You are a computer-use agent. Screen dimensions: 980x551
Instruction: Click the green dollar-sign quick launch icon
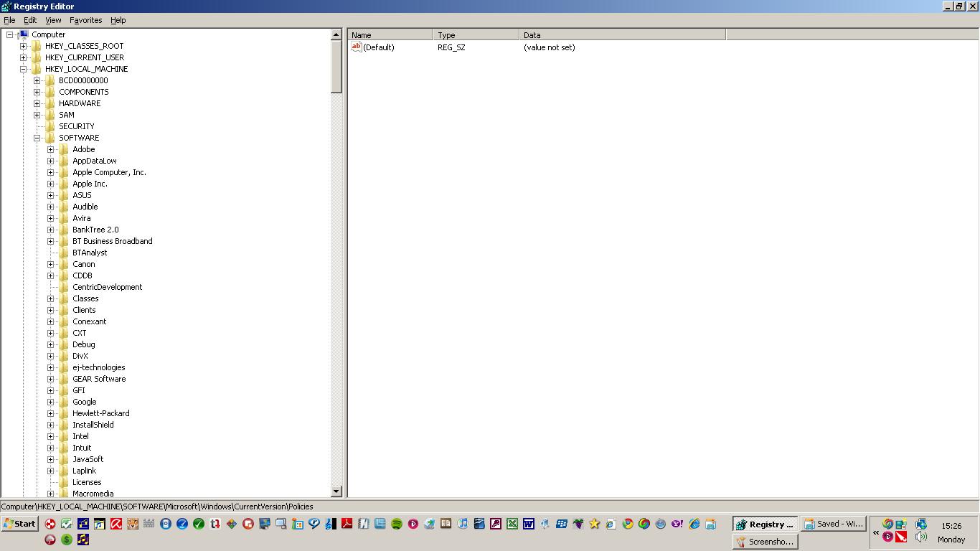(67, 540)
